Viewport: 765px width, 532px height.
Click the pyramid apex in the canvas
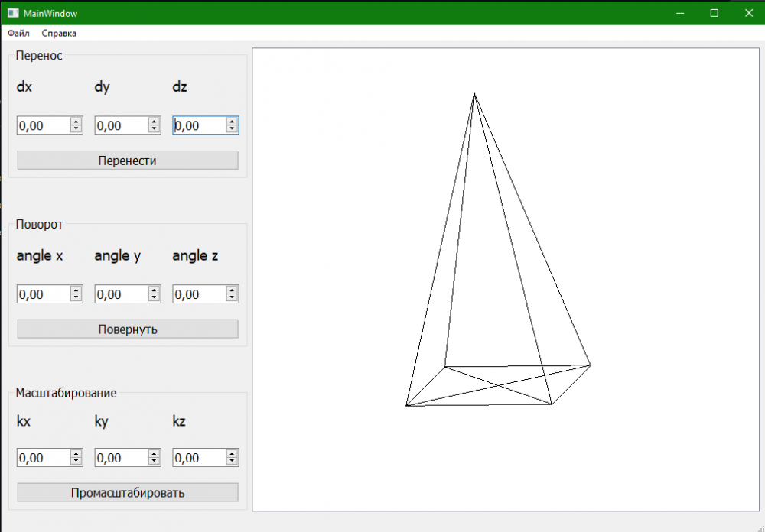(474, 94)
